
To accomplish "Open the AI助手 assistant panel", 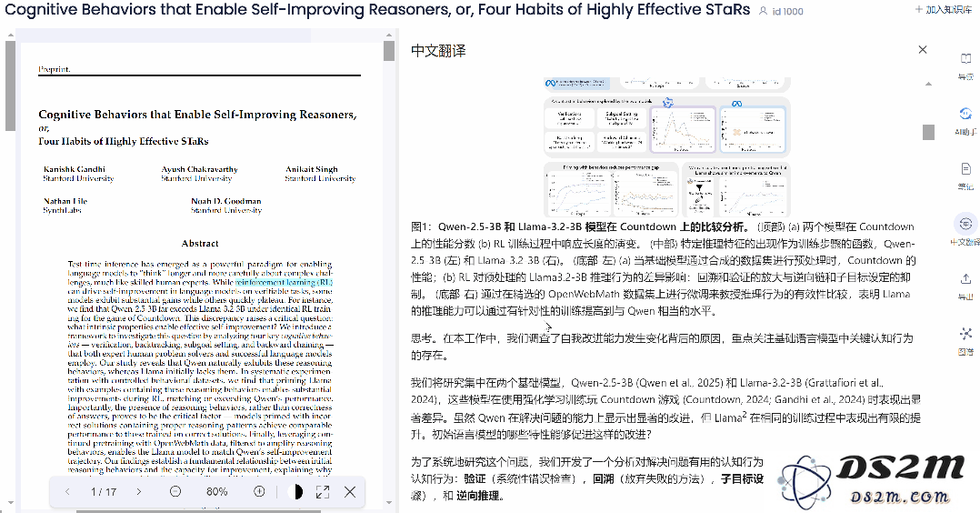I will (x=965, y=119).
